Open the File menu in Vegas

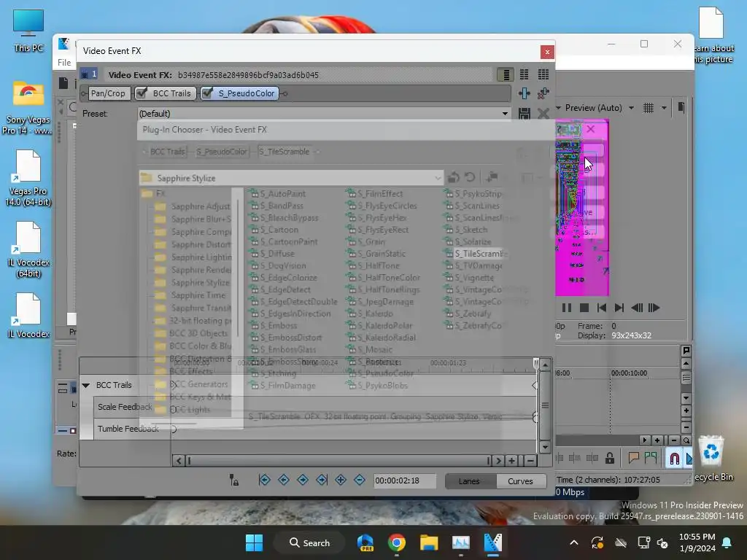[x=64, y=63]
